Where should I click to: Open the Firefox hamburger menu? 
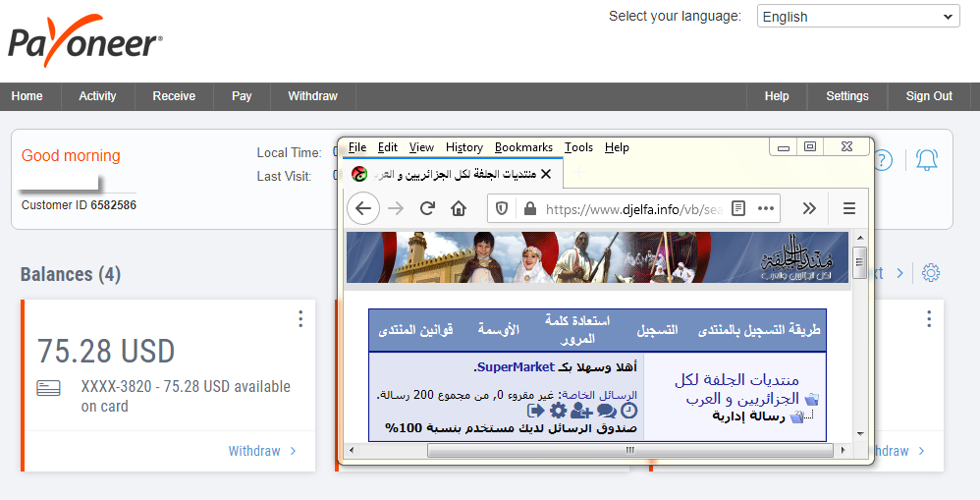pos(848,209)
